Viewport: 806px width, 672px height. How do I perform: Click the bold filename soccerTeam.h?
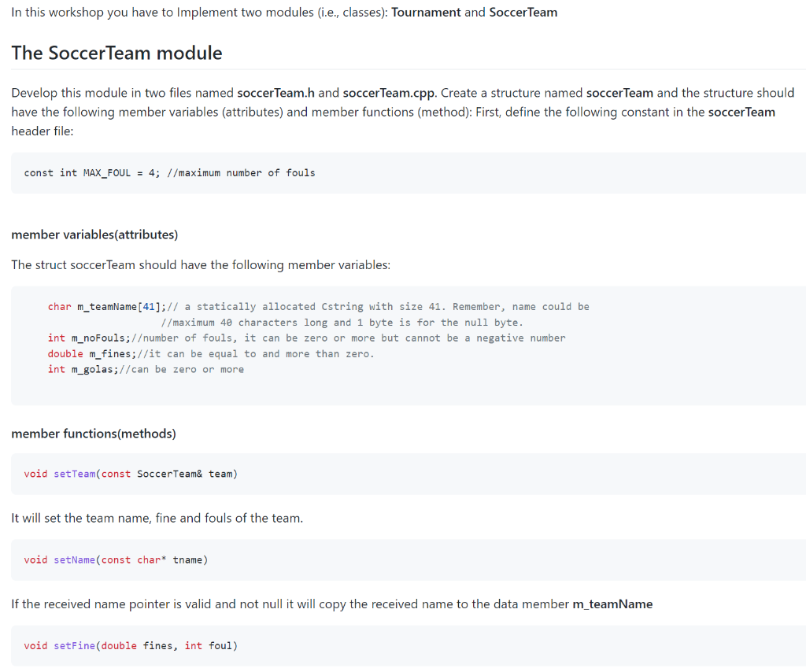(x=276, y=92)
